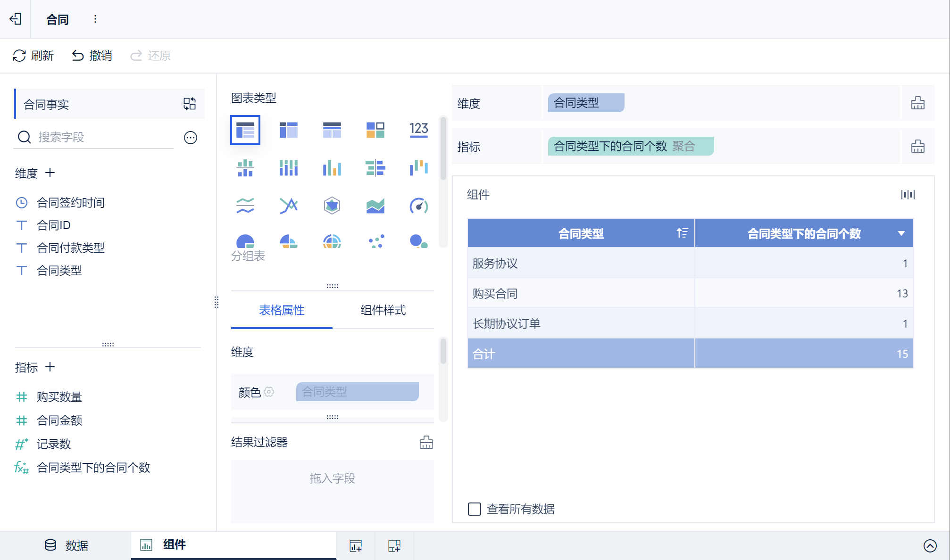Click the back exit icon at top-left
The height and width of the screenshot is (560, 950).
tap(16, 19)
